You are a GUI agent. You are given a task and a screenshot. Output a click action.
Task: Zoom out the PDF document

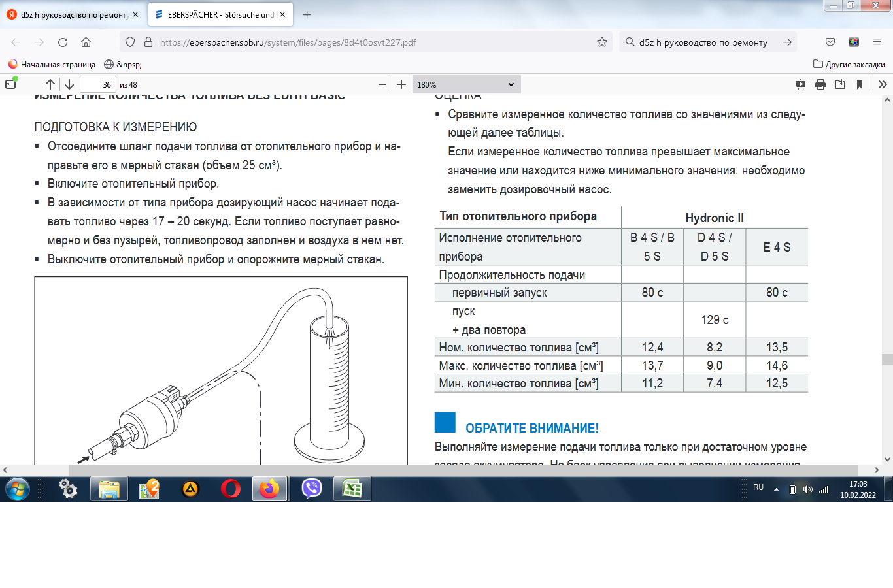(x=382, y=84)
